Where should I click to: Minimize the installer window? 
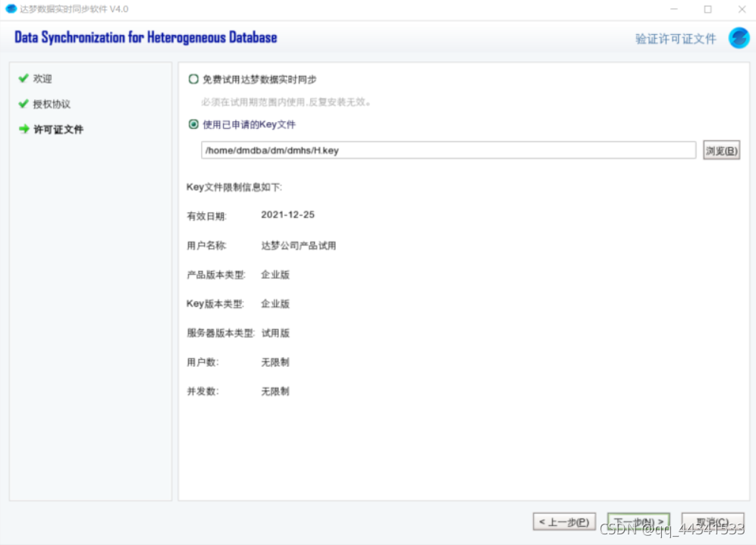674,9
